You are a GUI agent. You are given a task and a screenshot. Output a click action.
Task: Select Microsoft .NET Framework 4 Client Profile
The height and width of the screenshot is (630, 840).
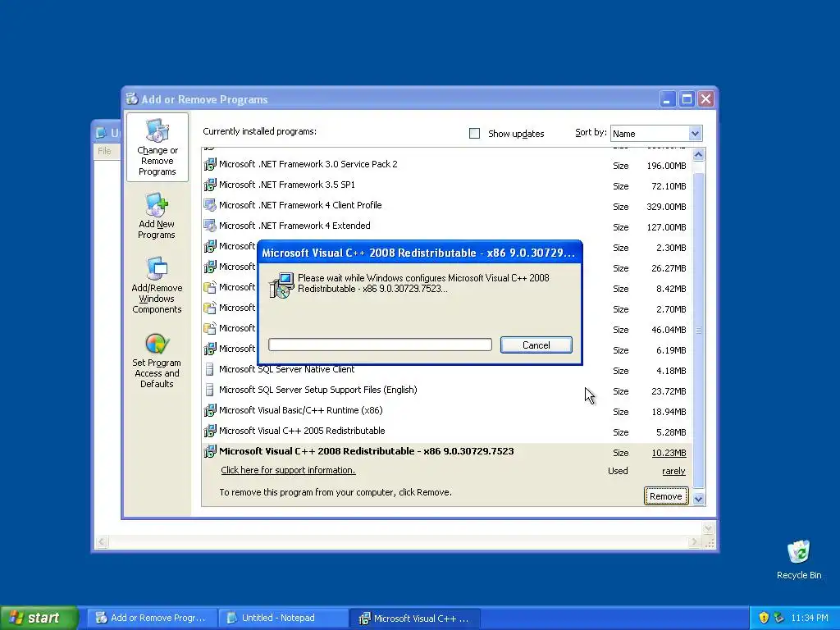coord(300,205)
